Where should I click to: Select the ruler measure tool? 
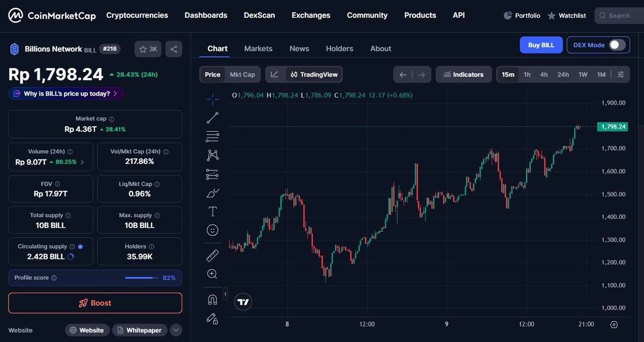(213, 255)
